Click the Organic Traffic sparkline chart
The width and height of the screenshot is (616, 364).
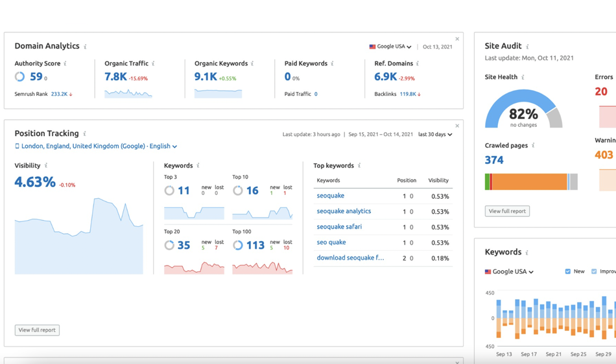pyautogui.click(x=128, y=94)
